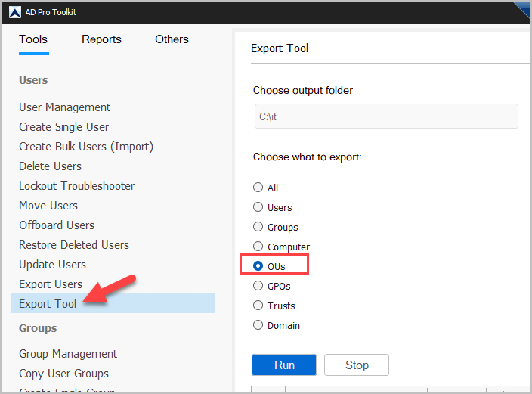The image size is (532, 394).
Task: Select the Trusts radio option
Action: tap(258, 306)
